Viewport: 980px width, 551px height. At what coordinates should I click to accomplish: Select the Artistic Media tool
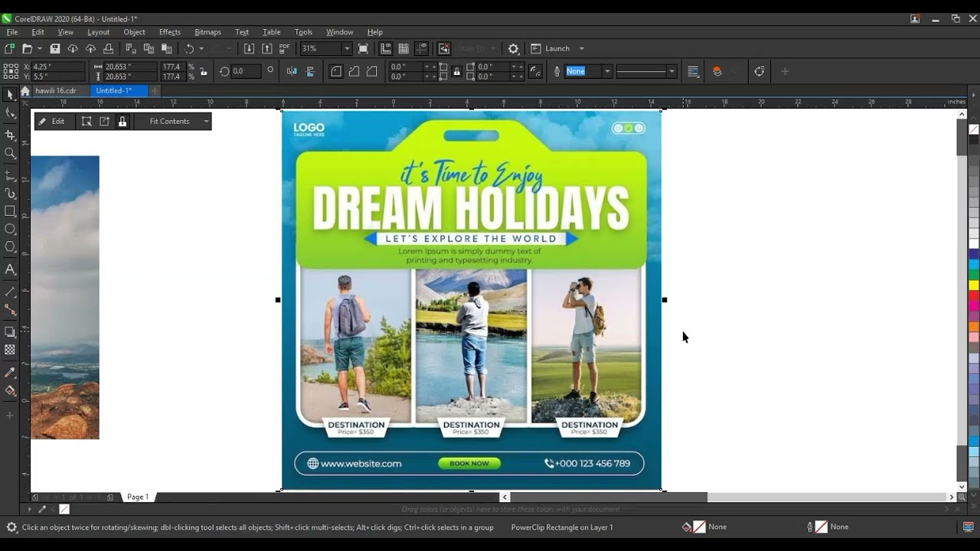coord(10,194)
